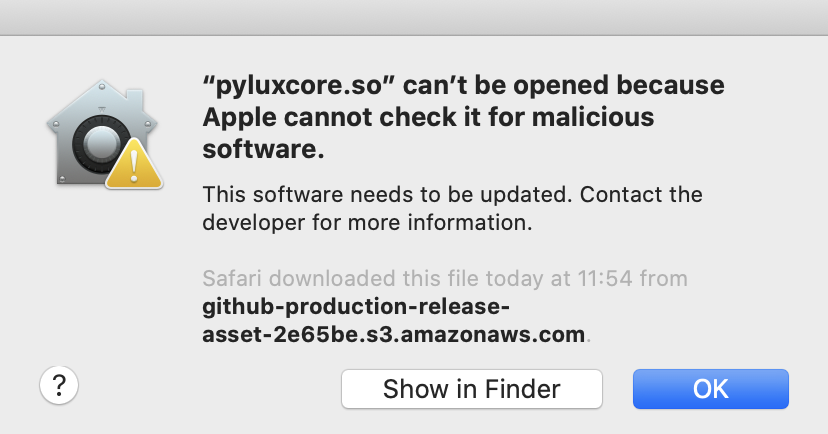
Task: Open help with the question mark button
Action: pos(59,385)
